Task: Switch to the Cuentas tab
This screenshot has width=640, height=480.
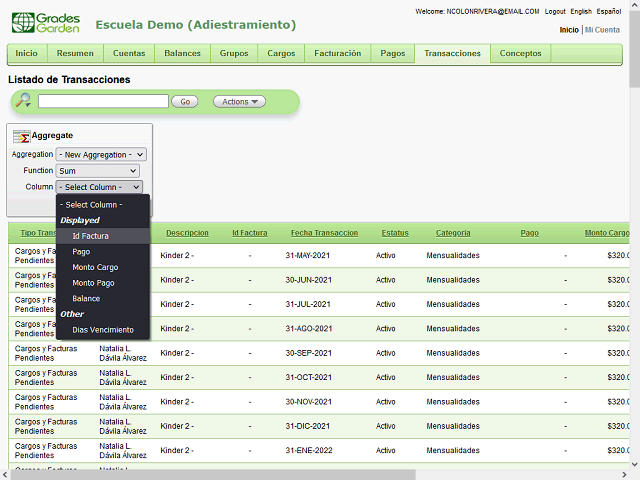Action: [x=129, y=53]
